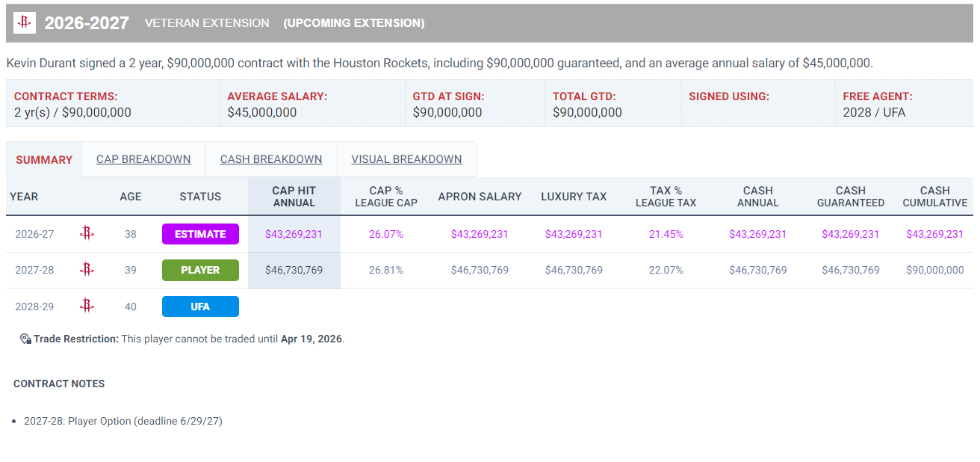
Task: Click the Apron Salary column header
Action: (x=480, y=197)
